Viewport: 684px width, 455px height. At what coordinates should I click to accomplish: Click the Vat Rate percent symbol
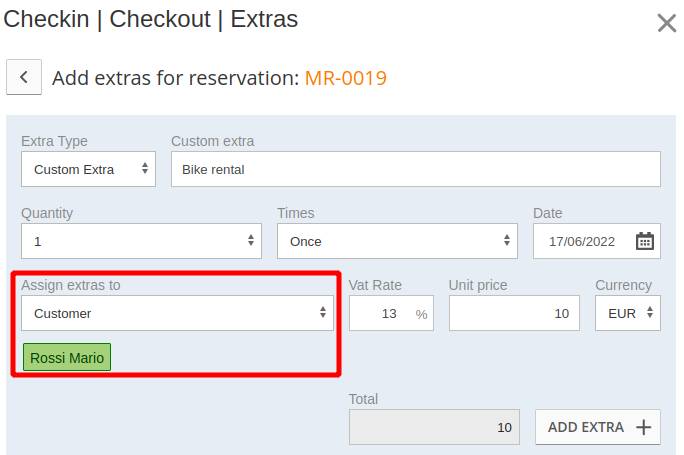pyautogui.click(x=421, y=314)
